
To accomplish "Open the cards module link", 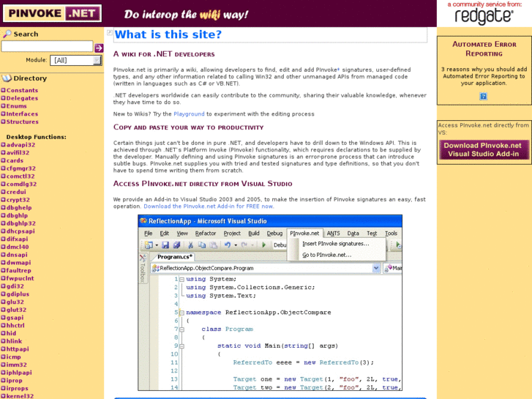I will tap(15, 160).
